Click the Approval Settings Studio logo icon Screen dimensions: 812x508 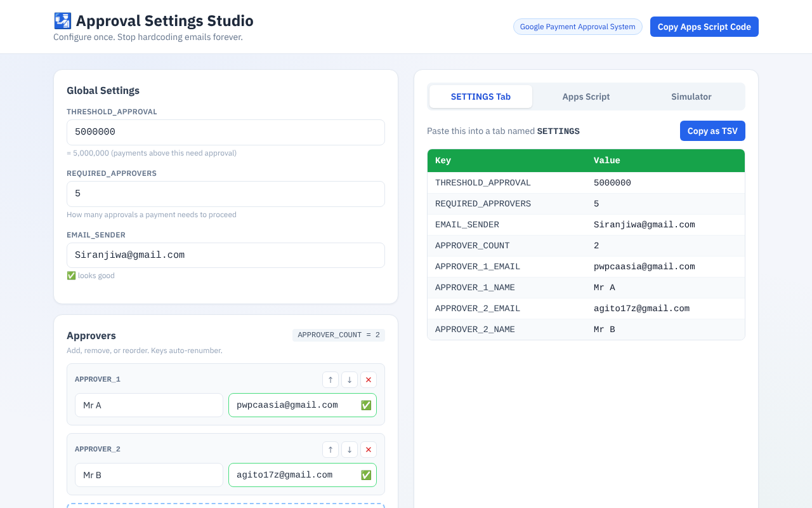click(62, 21)
